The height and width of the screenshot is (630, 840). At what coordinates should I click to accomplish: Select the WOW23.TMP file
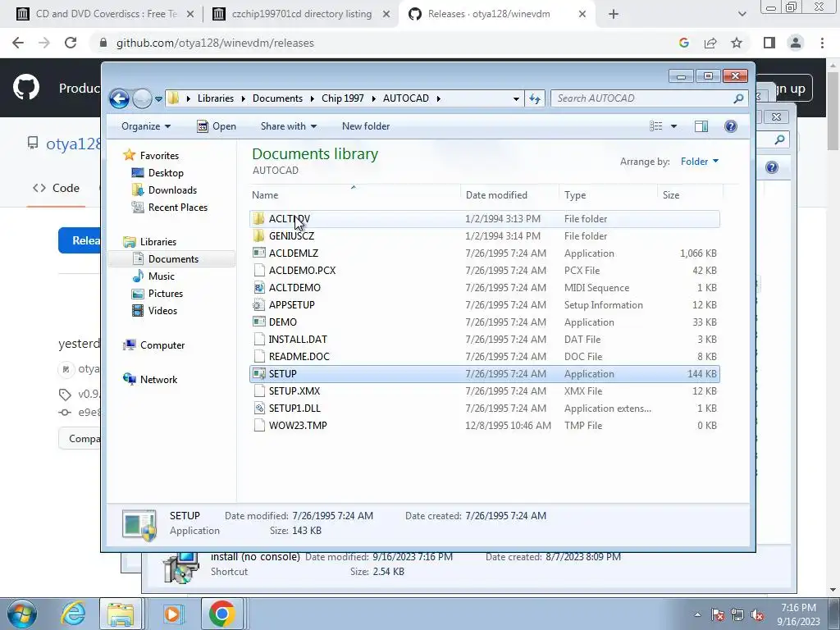[x=484, y=426]
